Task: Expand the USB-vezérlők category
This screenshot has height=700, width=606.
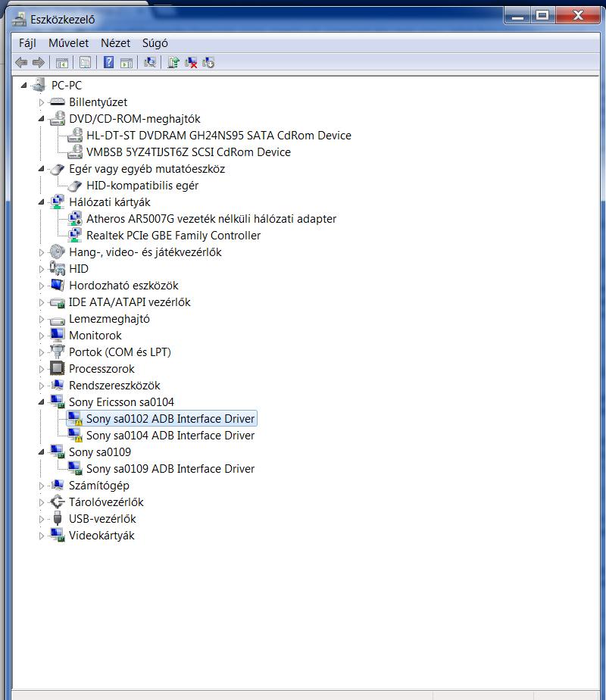Action: click(x=42, y=519)
